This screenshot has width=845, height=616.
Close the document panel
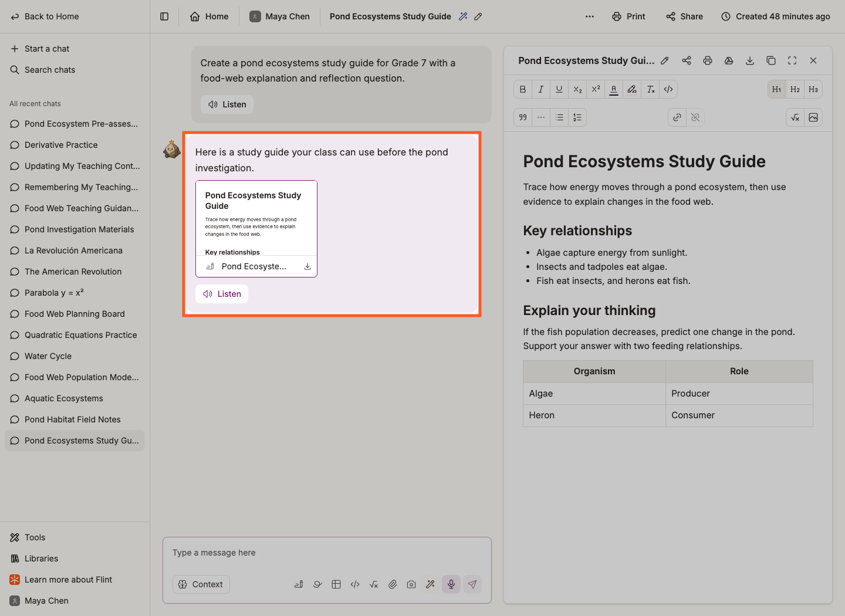(x=813, y=60)
